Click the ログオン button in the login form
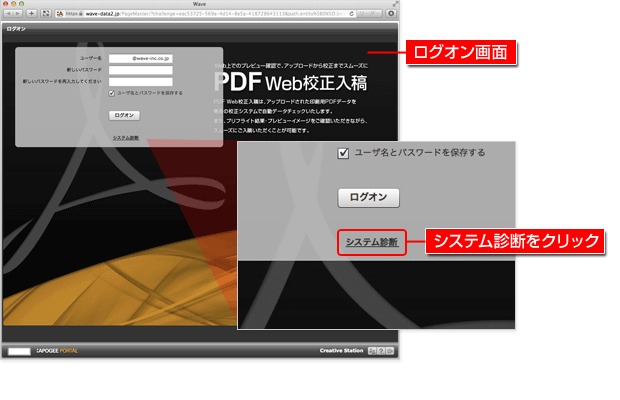Viewport: 620px width, 400px height. (125, 115)
